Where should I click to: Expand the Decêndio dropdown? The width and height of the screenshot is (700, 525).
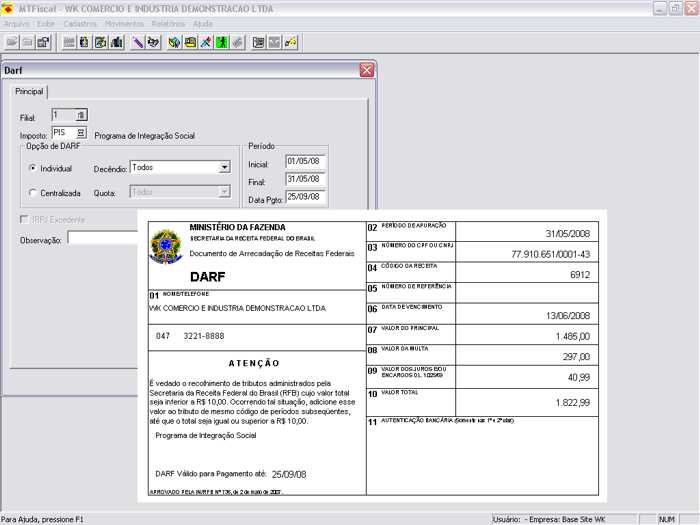(x=224, y=168)
